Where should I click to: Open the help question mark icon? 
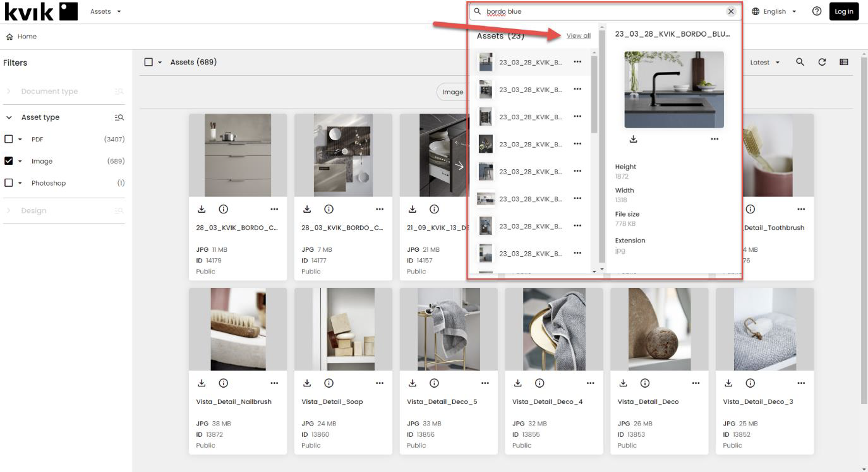[816, 12]
